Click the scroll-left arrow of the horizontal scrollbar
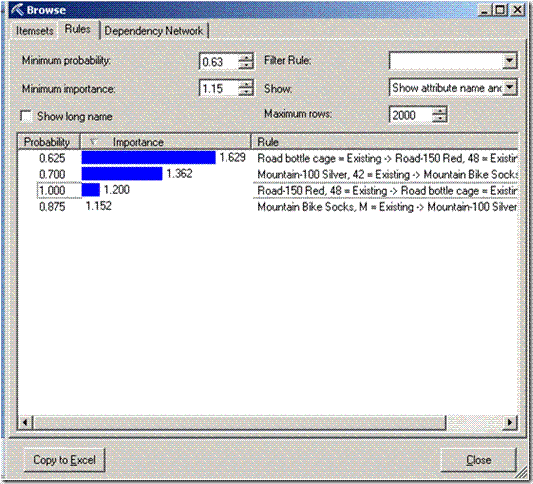The width and height of the screenshot is (533, 484). 25,422
